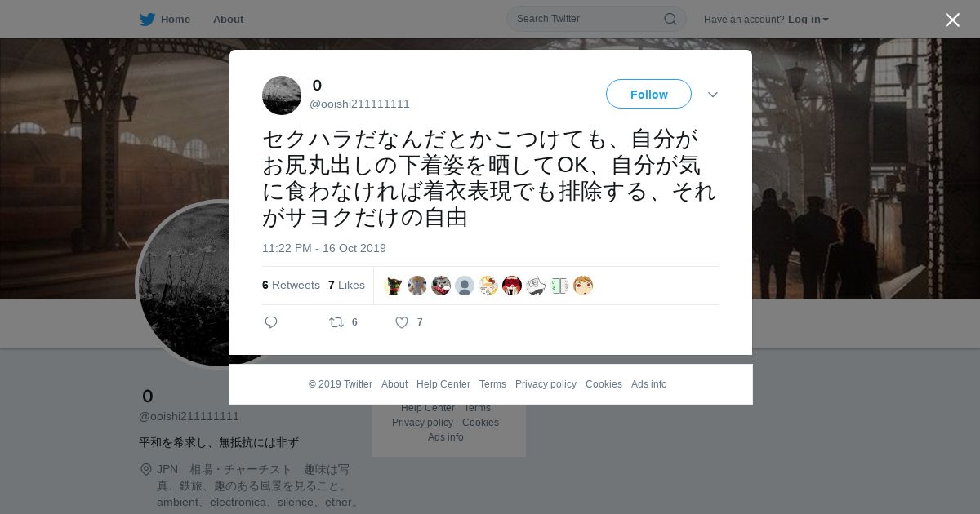Click the first liker avatar in the row
The width and height of the screenshot is (980, 514).
pyautogui.click(x=394, y=286)
